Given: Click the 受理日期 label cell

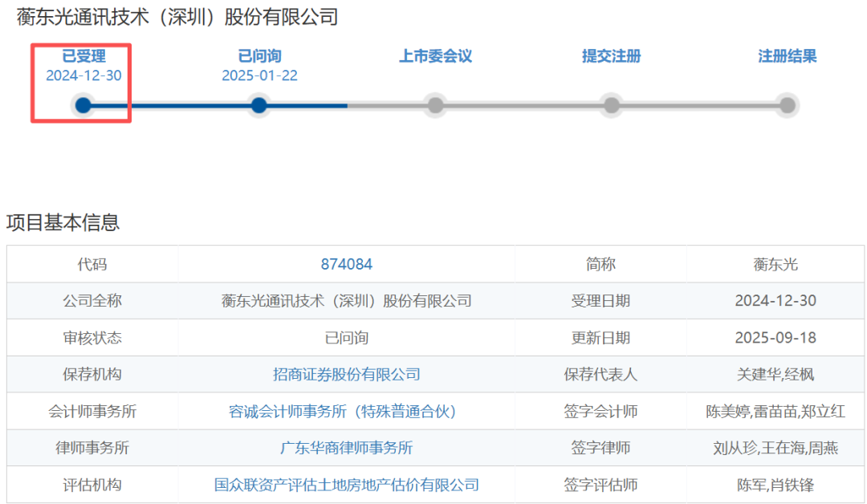Looking at the screenshot, I should point(600,301).
